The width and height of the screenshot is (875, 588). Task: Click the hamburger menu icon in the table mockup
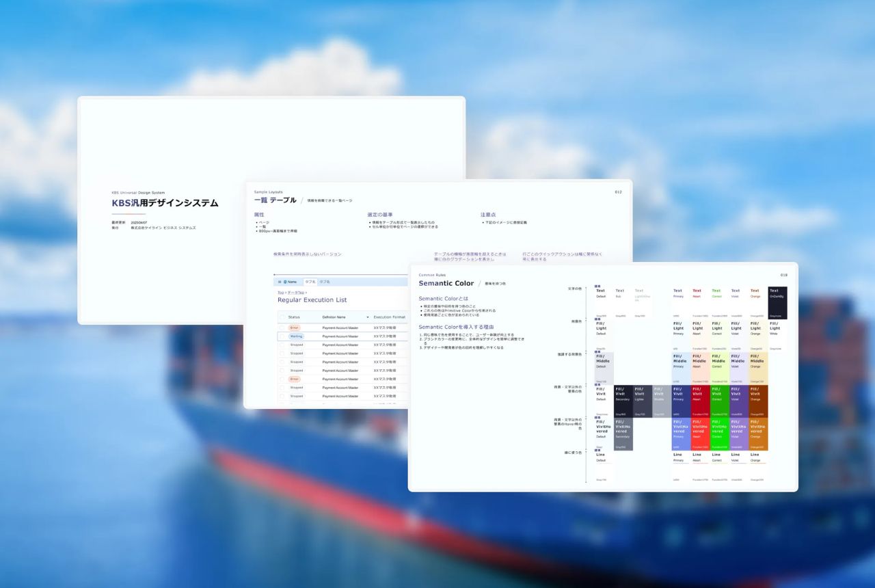(280, 282)
